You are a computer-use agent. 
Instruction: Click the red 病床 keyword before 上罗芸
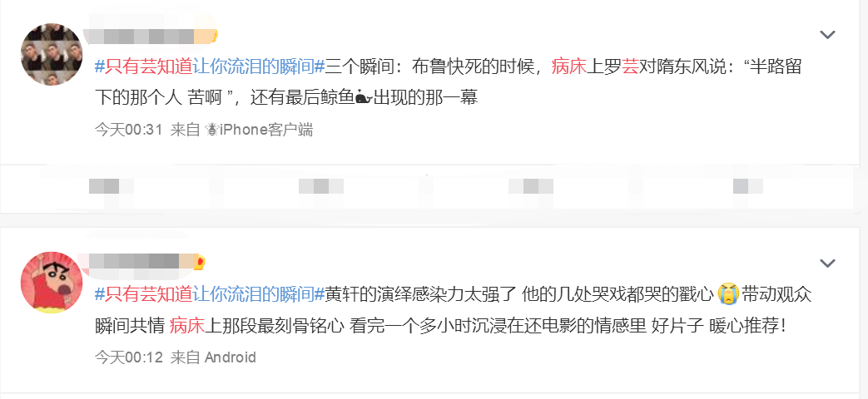point(568,66)
